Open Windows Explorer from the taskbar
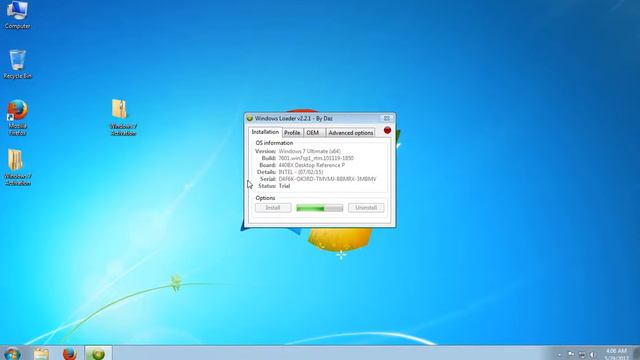The width and height of the screenshot is (640, 360). click(41, 354)
